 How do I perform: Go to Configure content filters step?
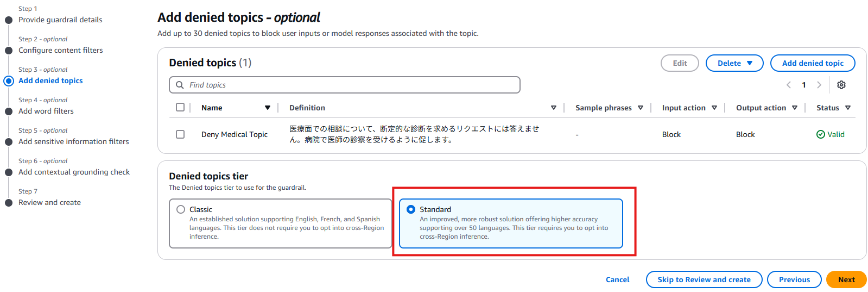point(61,50)
